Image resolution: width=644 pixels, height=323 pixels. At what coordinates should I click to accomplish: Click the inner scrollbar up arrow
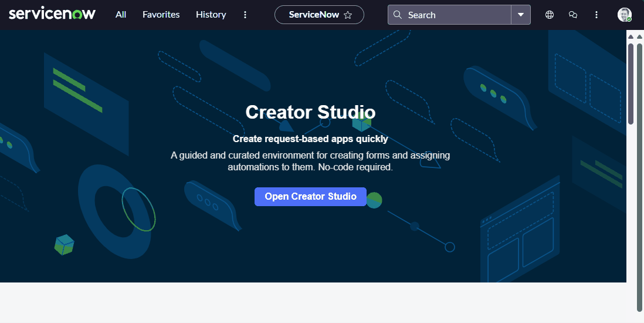(631, 37)
